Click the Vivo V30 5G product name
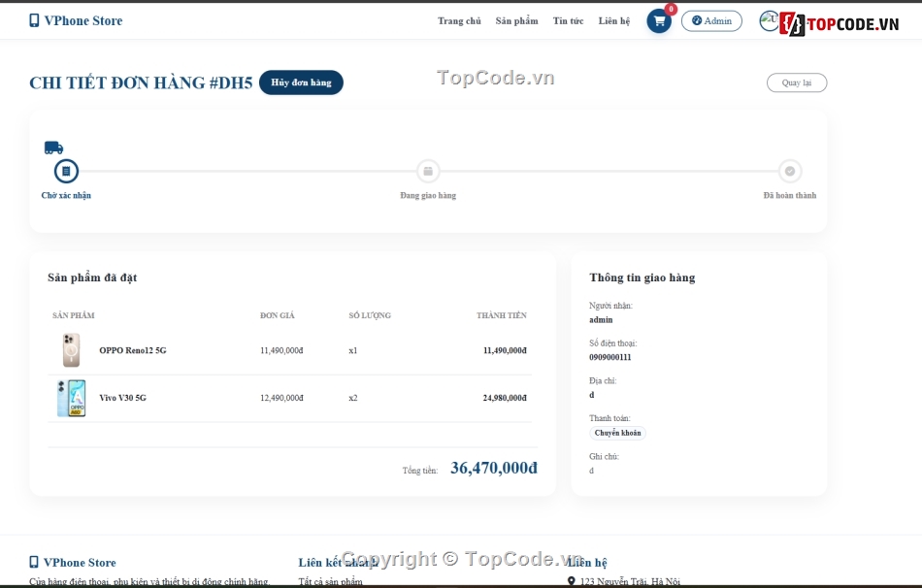This screenshot has height=588, width=922. point(123,398)
